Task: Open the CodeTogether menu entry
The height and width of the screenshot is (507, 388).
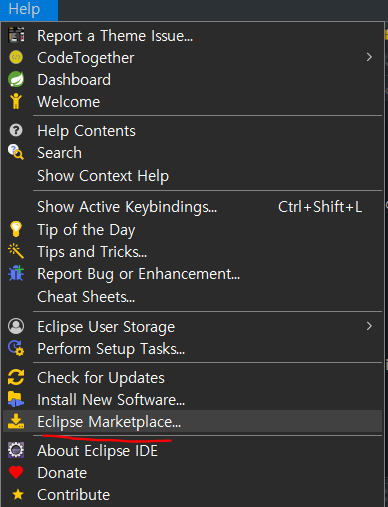Action: click(192, 57)
